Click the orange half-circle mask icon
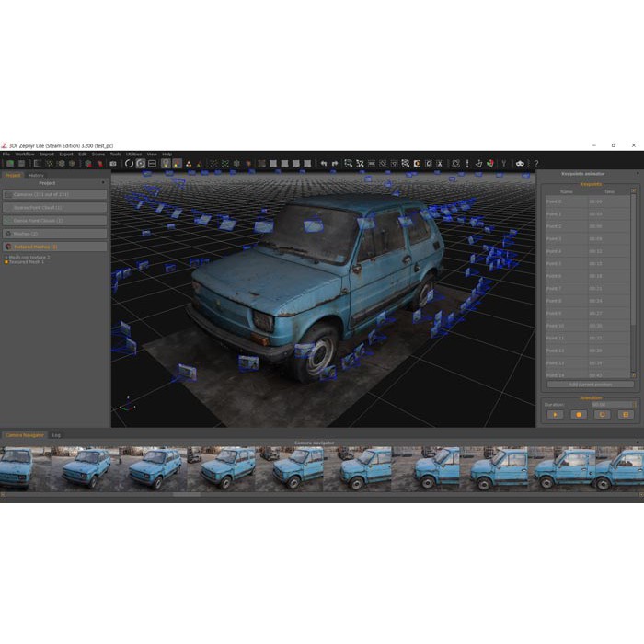Viewport: 644px width, 644px height. (417, 164)
